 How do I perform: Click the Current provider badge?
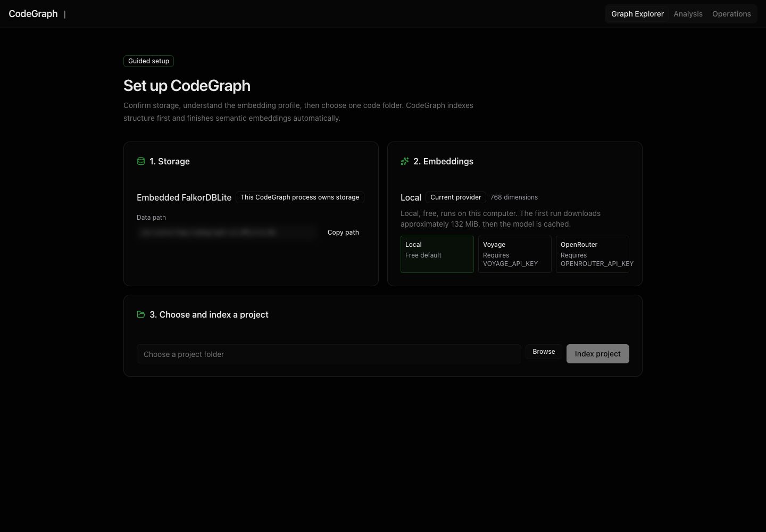click(x=456, y=197)
